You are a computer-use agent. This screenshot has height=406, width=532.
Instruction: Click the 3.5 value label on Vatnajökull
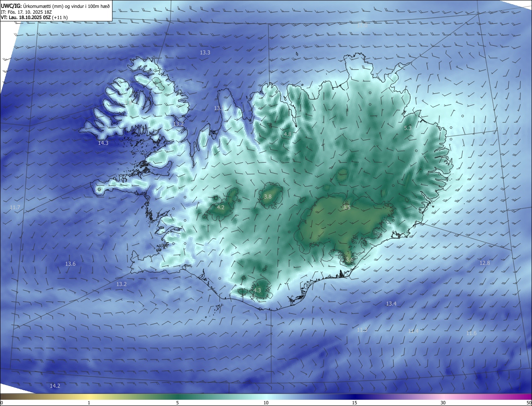click(346, 207)
